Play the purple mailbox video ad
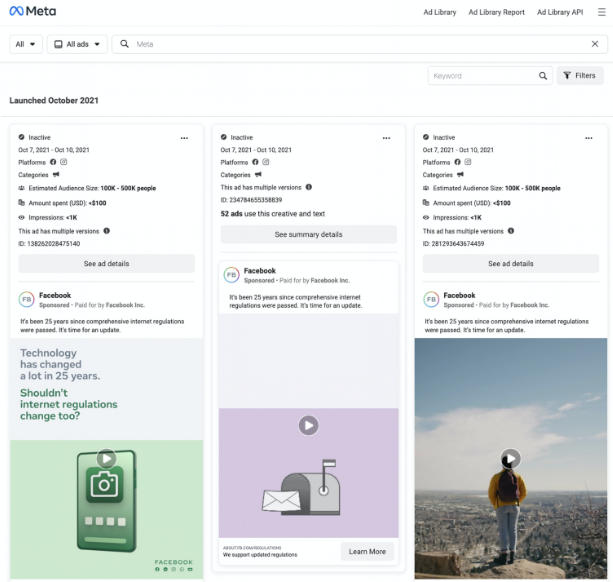 pos(308,425)
